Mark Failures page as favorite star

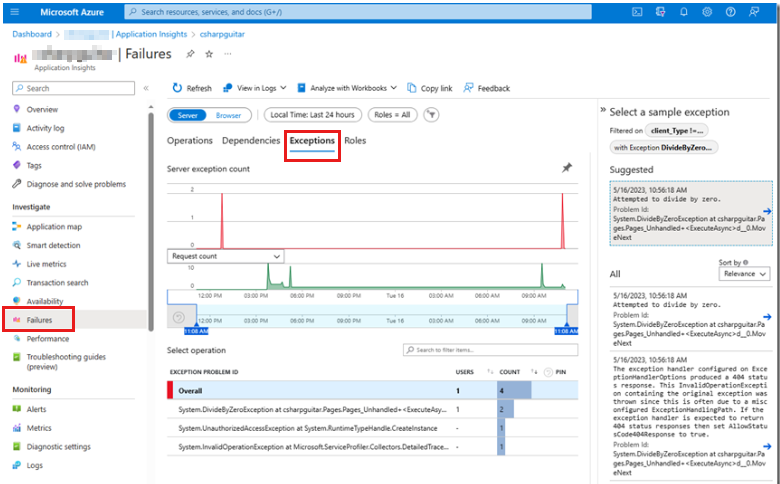[209, 54]
